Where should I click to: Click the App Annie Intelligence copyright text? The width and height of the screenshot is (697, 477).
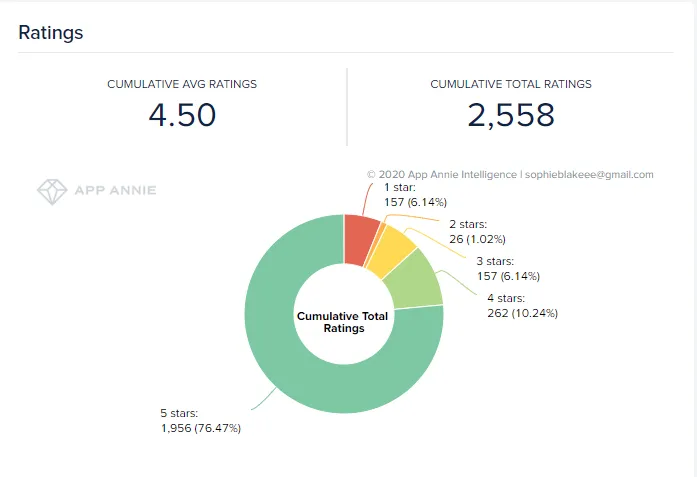point(442,174)
